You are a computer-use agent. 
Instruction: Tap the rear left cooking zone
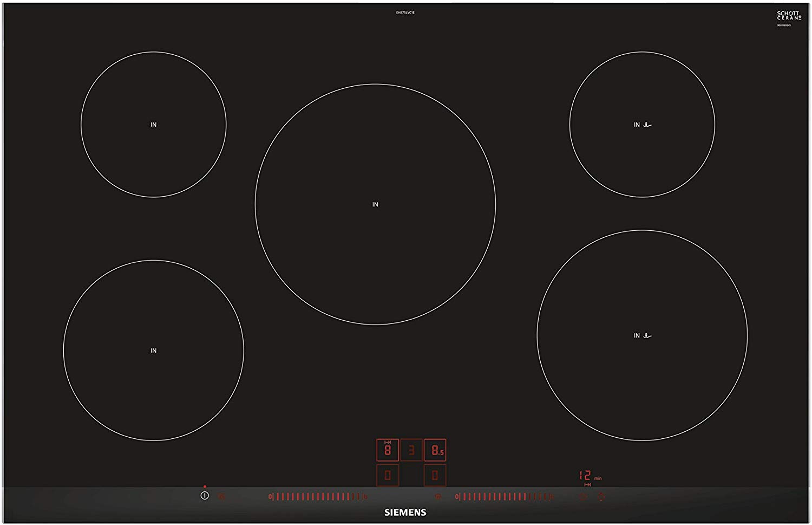[154, 125]
